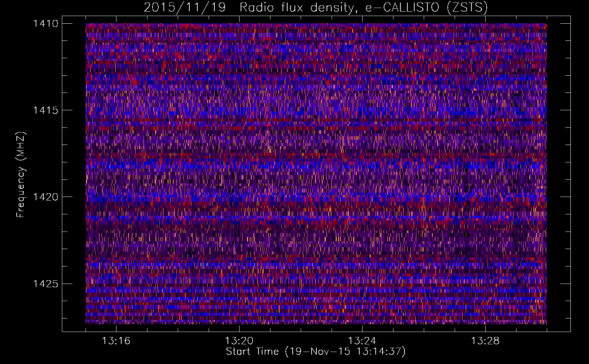
Task: Click the '13:28' time axis label
Action: [x=485, y=341]
